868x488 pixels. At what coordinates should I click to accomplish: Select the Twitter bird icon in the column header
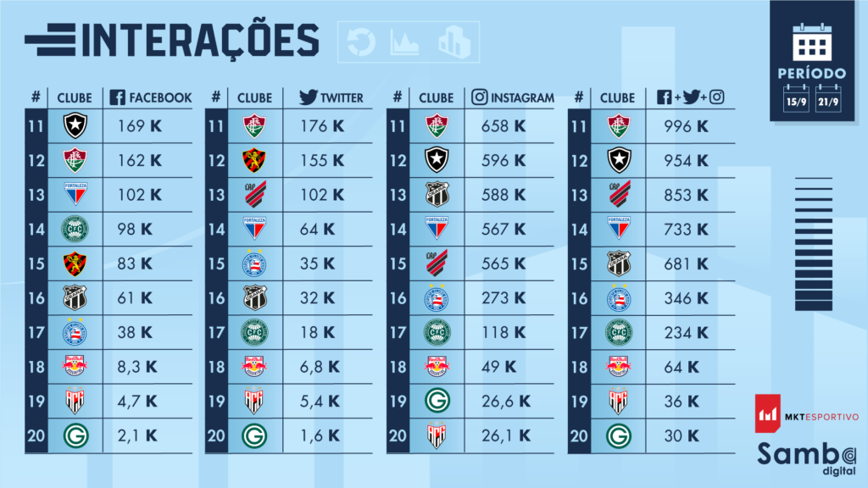309,97
